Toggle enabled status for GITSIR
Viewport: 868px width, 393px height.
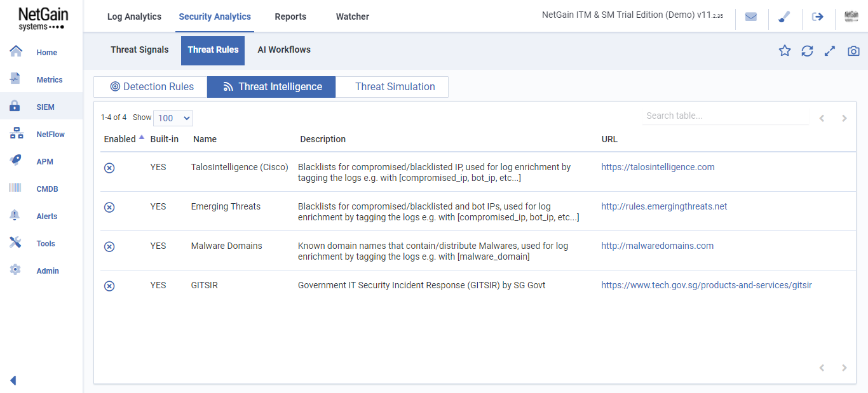click(x=109, y=286)
